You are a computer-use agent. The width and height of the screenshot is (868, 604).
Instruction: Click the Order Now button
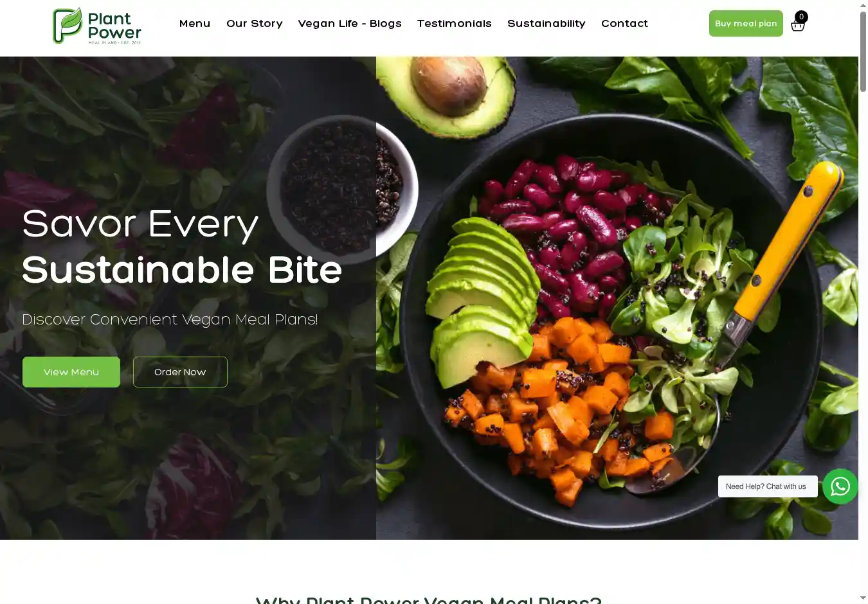click(x=180, y=372)
